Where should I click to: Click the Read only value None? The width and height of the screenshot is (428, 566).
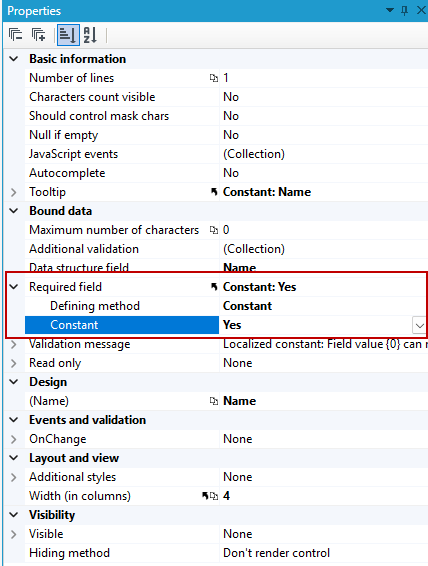237,363
